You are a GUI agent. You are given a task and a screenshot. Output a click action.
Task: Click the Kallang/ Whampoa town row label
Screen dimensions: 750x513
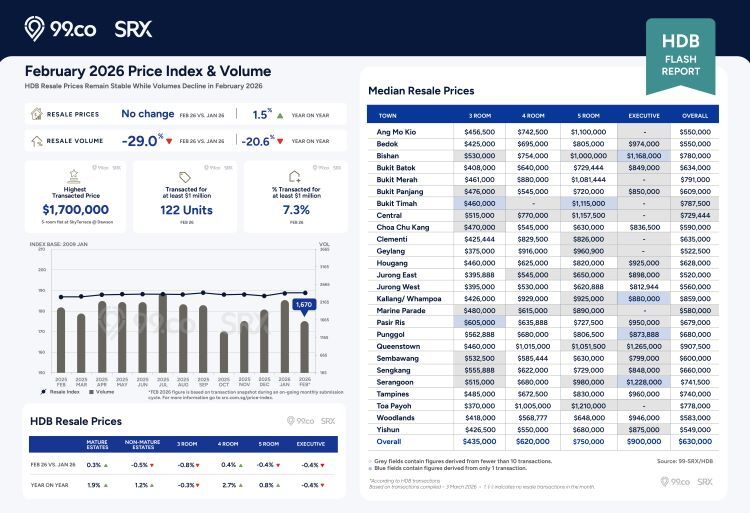coord(409,299)
